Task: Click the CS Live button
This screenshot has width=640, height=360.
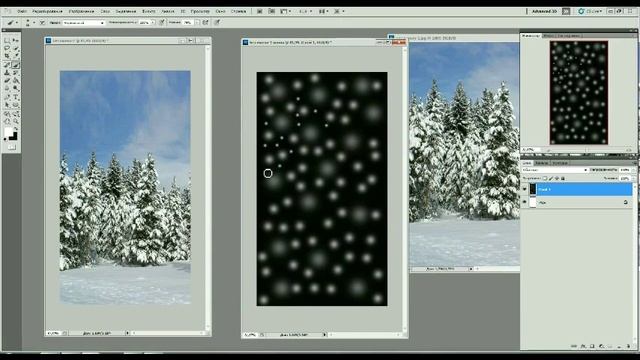Action: pos(591,11)
